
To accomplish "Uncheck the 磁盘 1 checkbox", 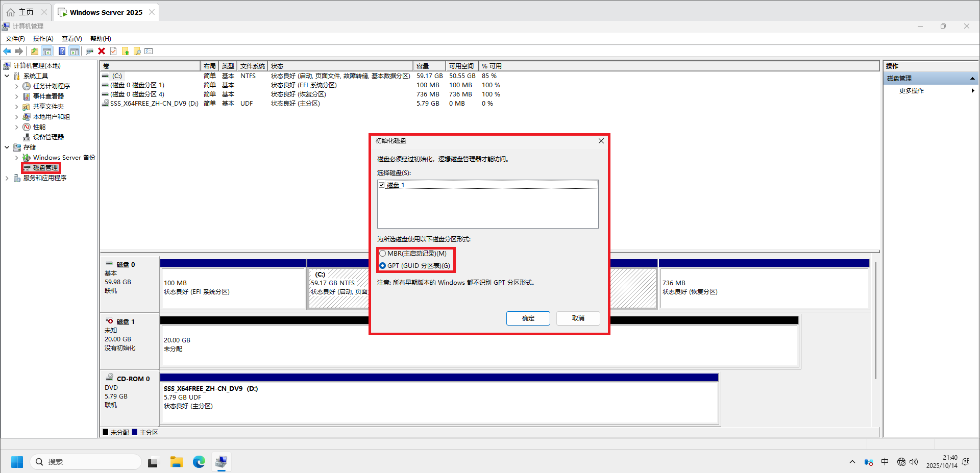I will pos(382,185).
